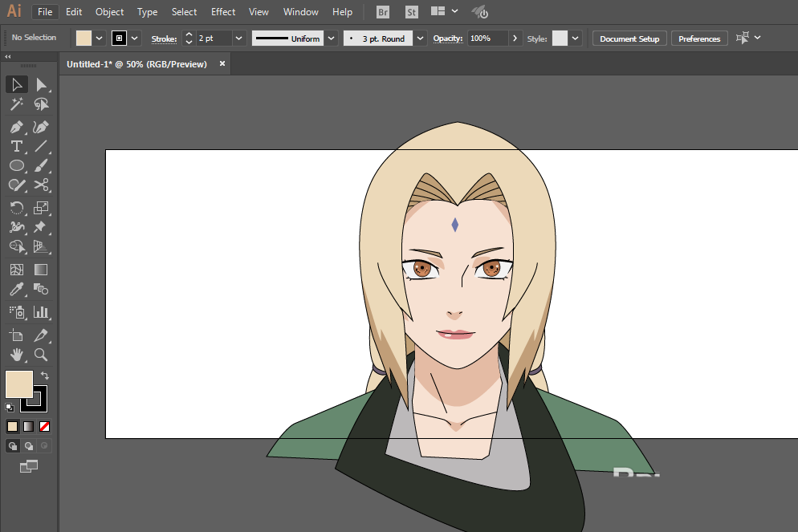Open the fill color dropdown in control bar
The height and width of the screenshot is (532, 798).
(100, 39)
